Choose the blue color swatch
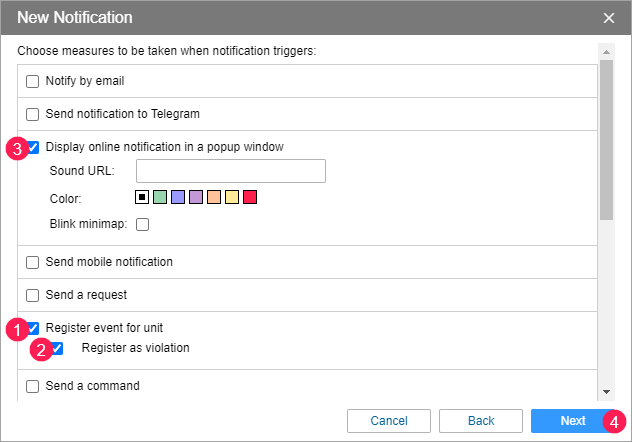This screenshot has height=442, width=632. [x=178, y=198]
